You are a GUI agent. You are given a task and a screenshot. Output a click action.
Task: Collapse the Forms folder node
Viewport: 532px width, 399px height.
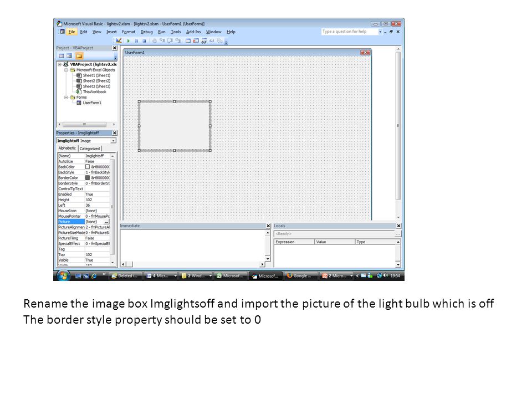coord(66,98)
